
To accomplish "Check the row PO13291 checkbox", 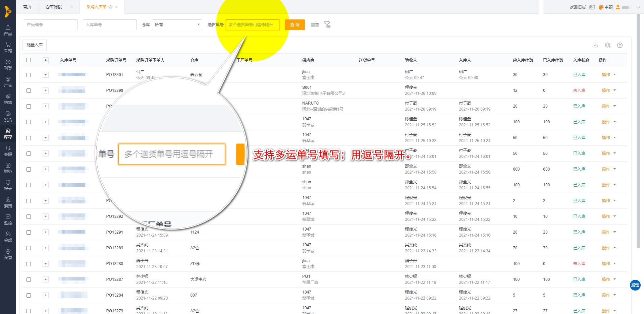I will (29, 232).
